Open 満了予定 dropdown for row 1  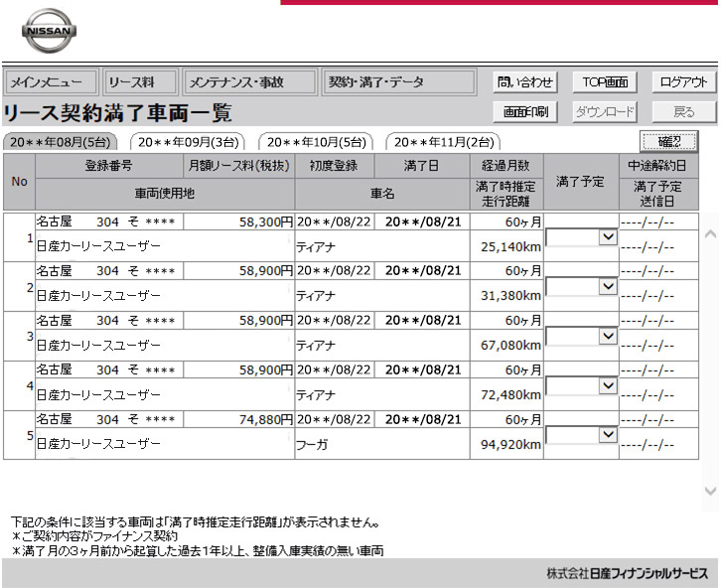coord(581,237)
